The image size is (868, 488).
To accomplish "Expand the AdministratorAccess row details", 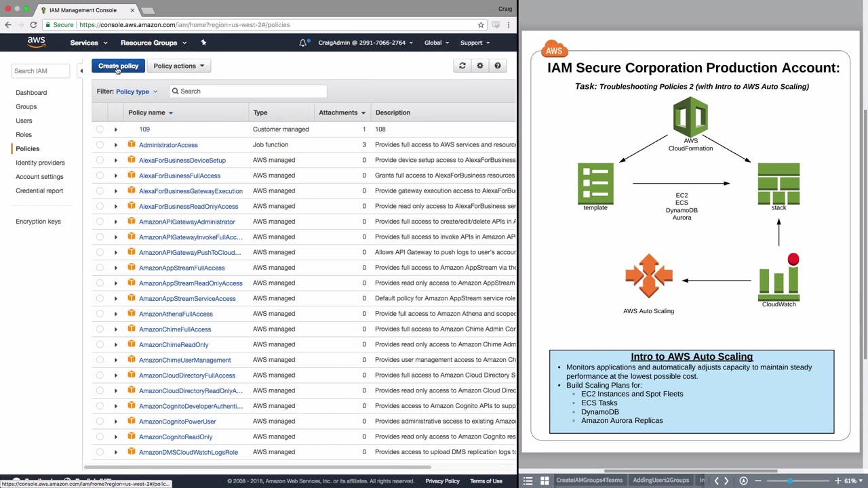I will [x=115, y=144].
